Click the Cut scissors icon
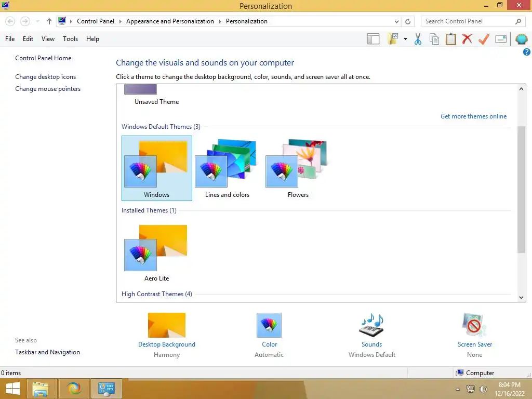This screenshot has height=399, width=532. 418,39
